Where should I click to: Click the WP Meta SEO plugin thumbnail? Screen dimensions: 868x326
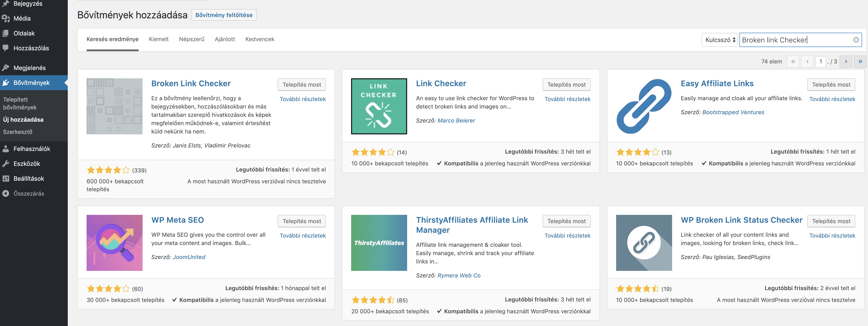click(x=114, y=243)
